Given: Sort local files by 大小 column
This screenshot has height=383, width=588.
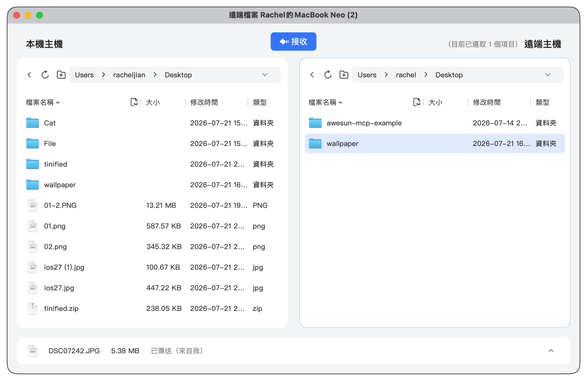Looking at the screenshot, I should tap(153, 102).
